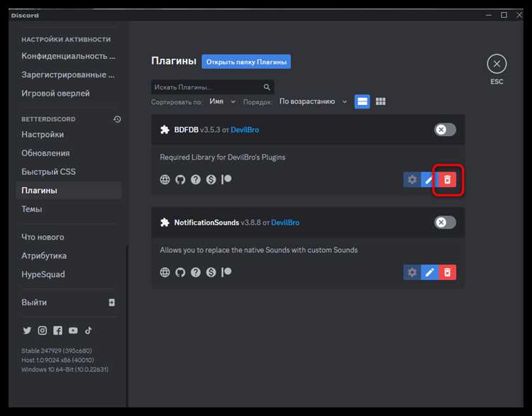Screen dimensions: 532x416
Task: Open NotificationSounds Patreon icon
Action: (226, 272)
